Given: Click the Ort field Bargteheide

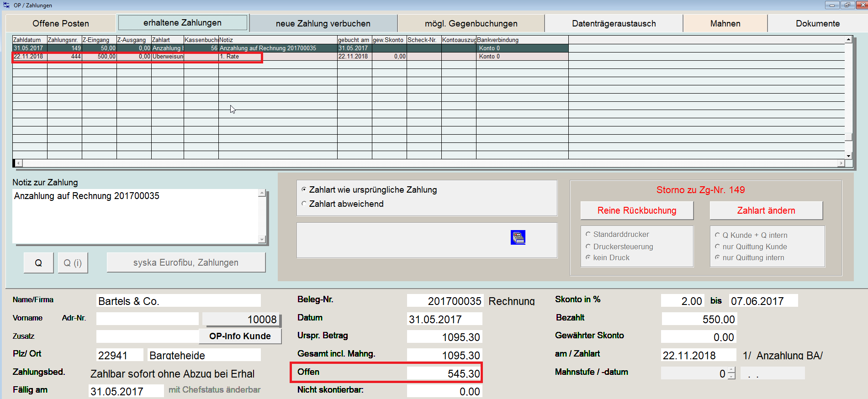Looking at the screenshot, I should coord(204,355).
